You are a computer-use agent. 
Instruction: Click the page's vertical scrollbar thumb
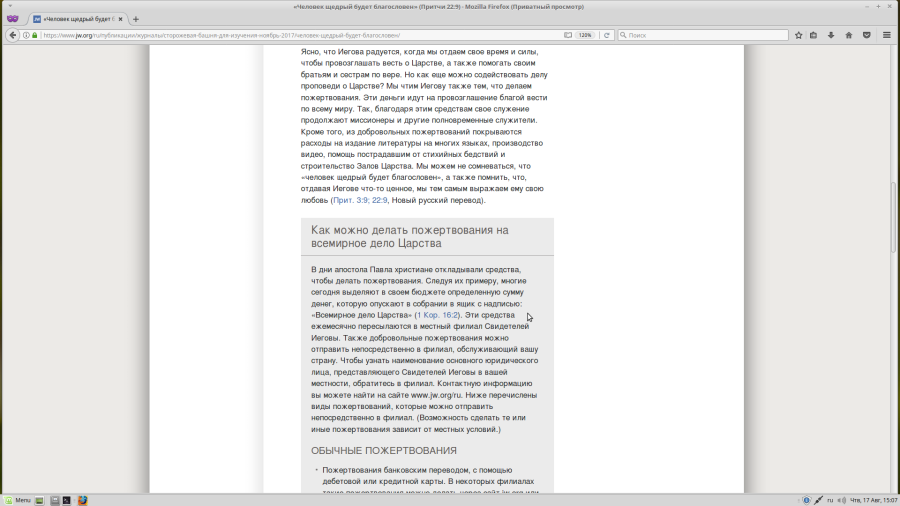coord(893,217)
